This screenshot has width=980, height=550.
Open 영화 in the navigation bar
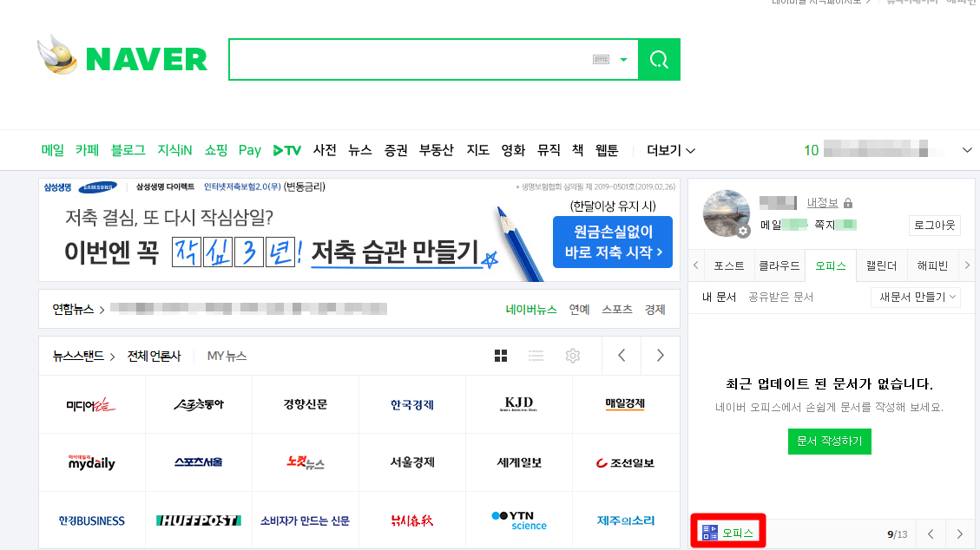[513, 150]
